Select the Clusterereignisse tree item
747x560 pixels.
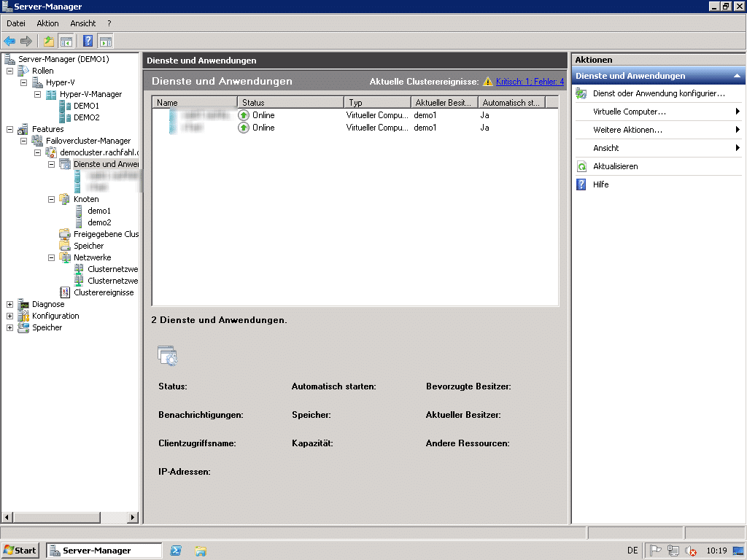pyautogui.click(x=104, y=292)
